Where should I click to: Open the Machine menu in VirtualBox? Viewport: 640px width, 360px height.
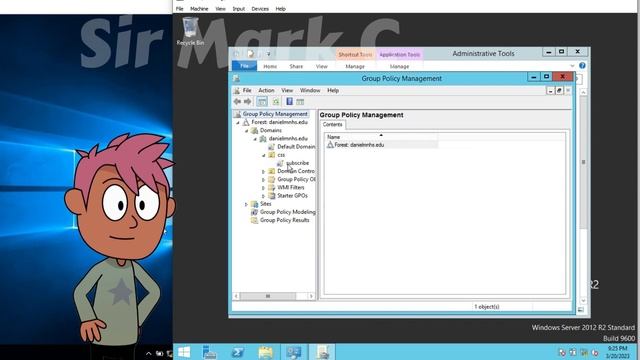point(199,9)
